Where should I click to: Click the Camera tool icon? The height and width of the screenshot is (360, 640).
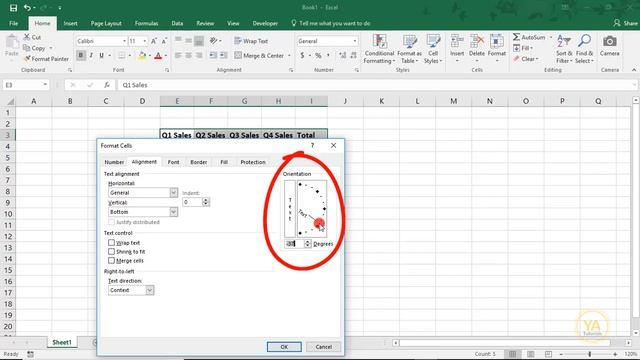click(x=610, y=42)
